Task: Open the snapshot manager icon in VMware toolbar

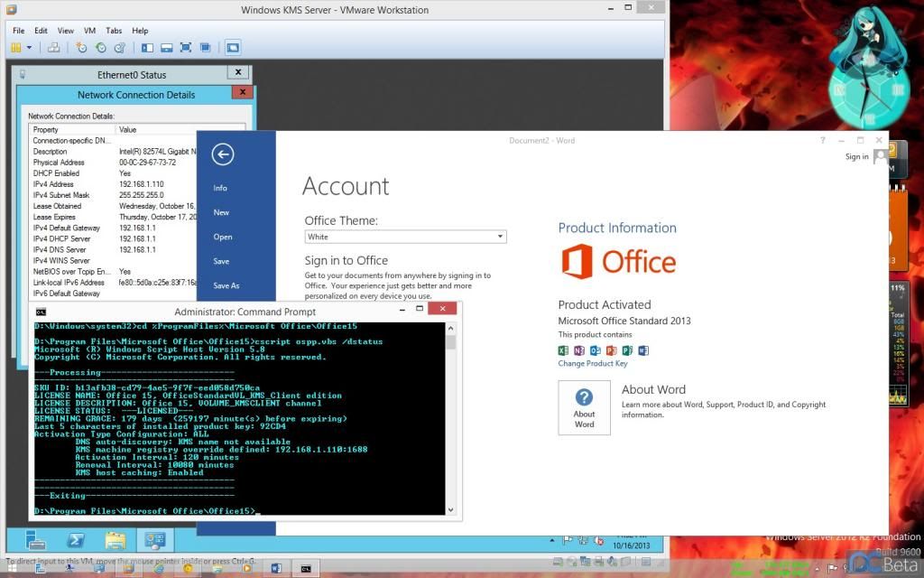Action: point(120,48)
